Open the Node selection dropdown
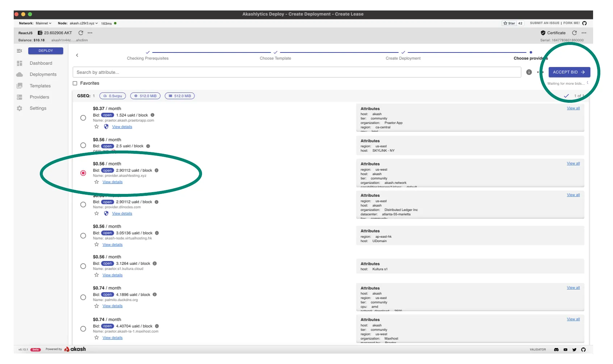The image size is (613, 364). (x=84, y=24)
